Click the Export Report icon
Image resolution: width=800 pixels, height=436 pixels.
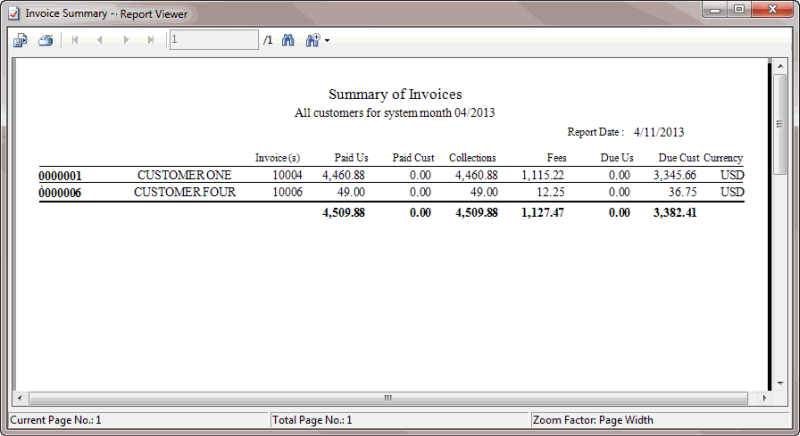pyautogui.click(x=20, y=40)
